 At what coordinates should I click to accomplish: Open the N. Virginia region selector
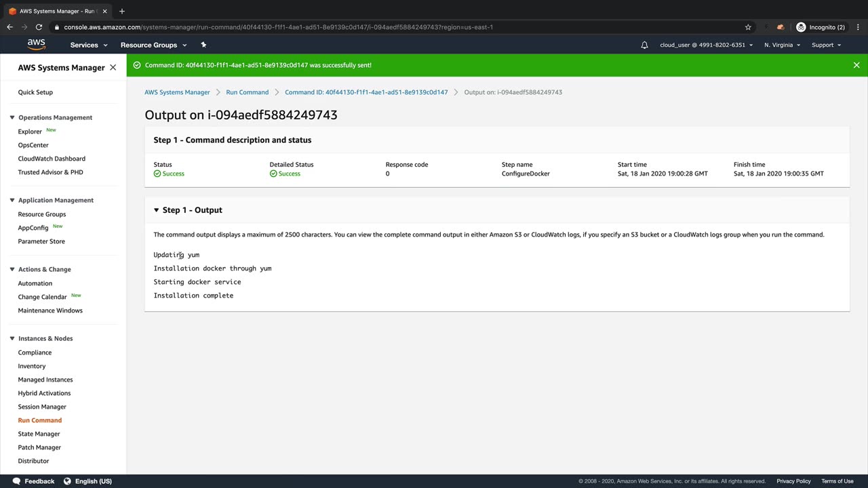[782, 45]
